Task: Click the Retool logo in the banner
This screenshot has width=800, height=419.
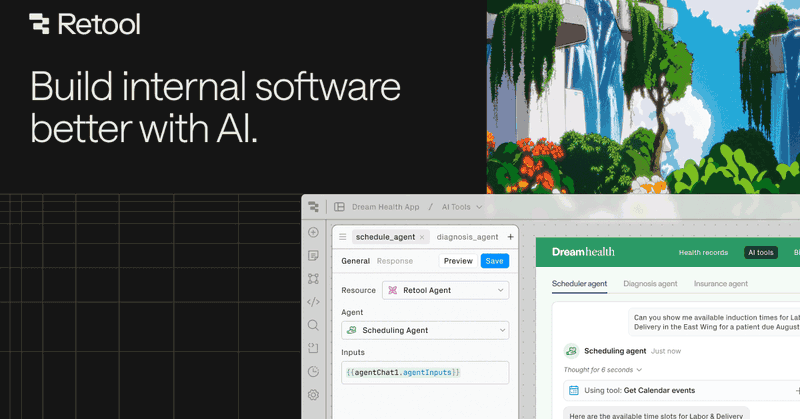Action: tap(84, 24)
